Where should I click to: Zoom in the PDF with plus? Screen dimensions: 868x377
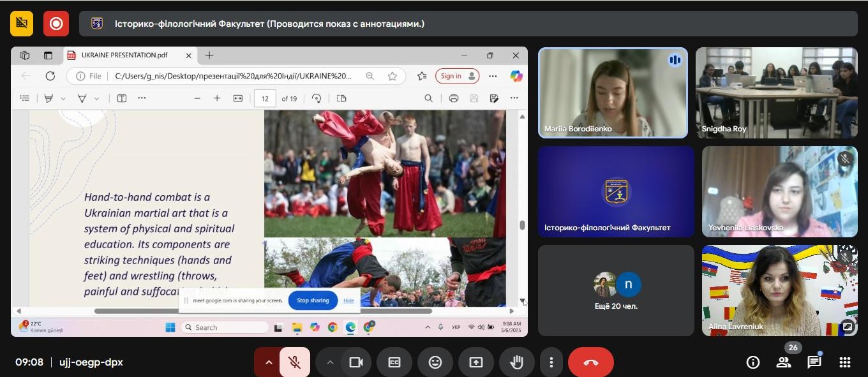[217, 98]
